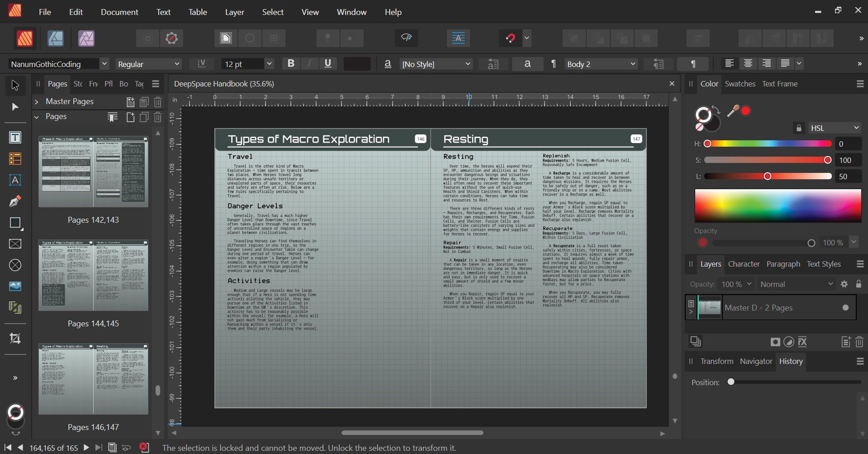Toggle Master D layer visibility dot
The width and height of the screenshot is (868, 454).
pos(845,308)
